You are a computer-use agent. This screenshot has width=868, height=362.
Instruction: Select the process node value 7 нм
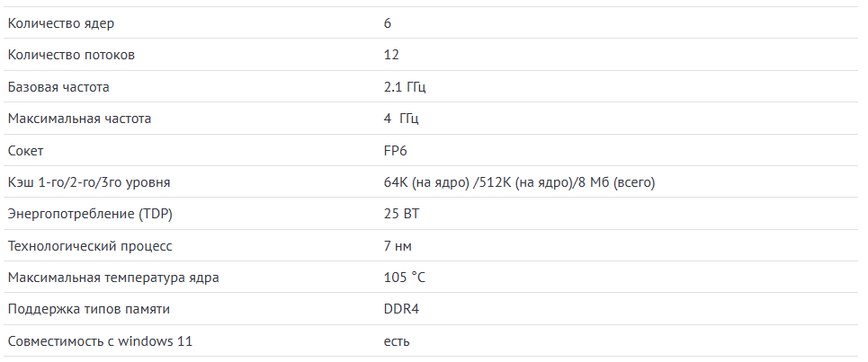coord(398,245)
